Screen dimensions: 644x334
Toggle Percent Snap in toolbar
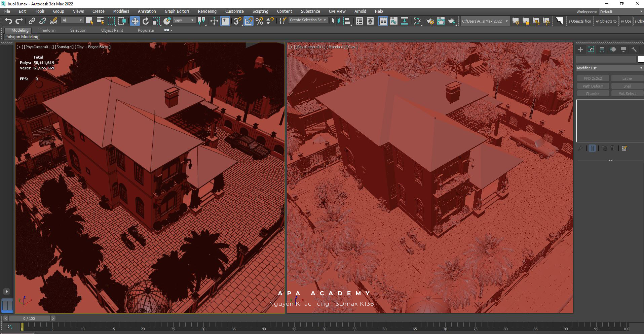pyautogui.click(x=259, y=21)
